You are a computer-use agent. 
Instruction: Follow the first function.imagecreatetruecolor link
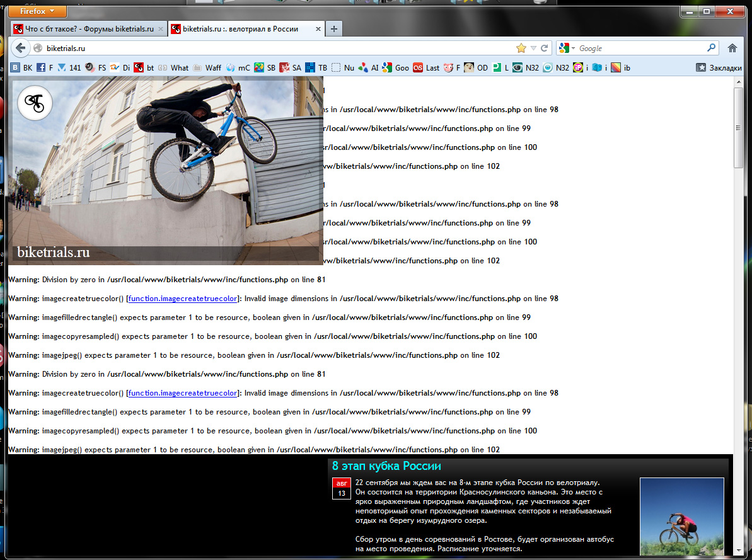click(x=183, y=299)
